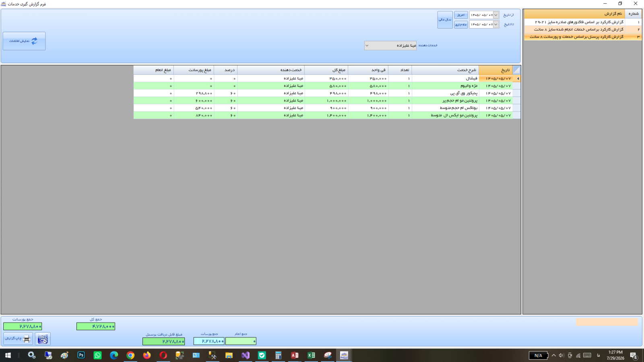Select the فیشال service row
Screen dimensions: 644x362
click(327, 78)
